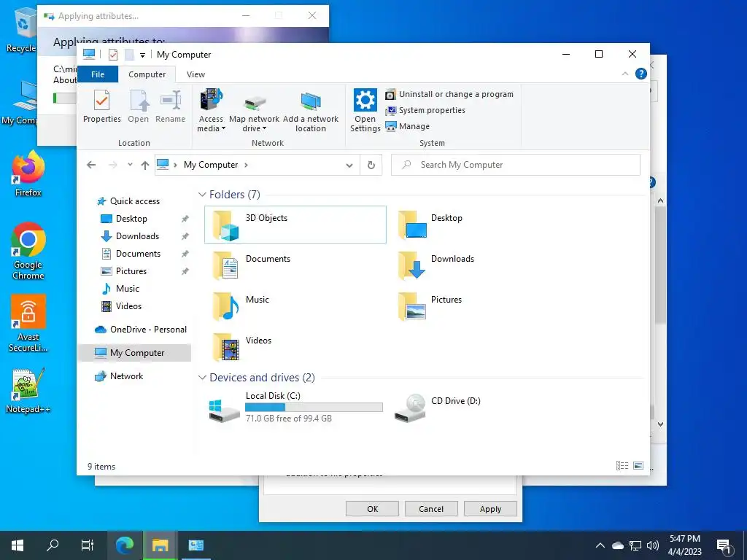Minimize the ribbon with chevron
747x560 pixels.
pos(625,74)
